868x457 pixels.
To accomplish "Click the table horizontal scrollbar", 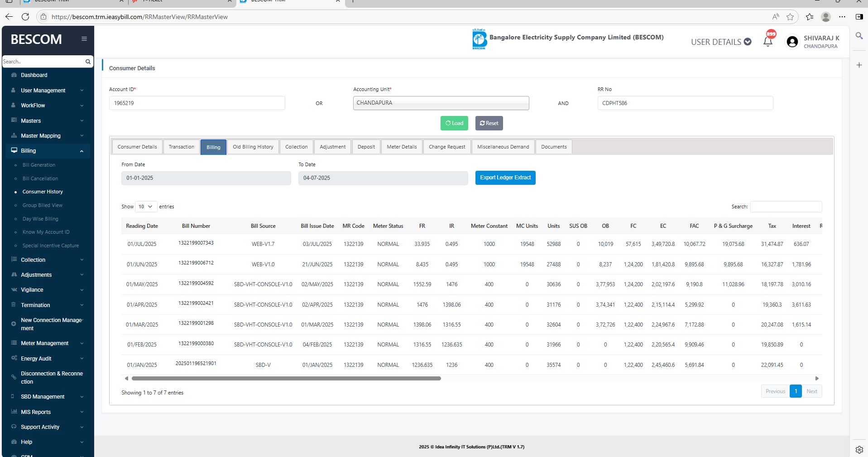I will pyautogui.click(x=286, y=378).
